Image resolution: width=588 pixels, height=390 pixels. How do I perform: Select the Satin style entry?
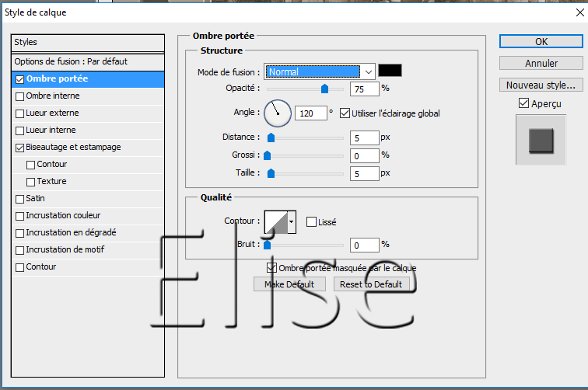tap(36, 199)
